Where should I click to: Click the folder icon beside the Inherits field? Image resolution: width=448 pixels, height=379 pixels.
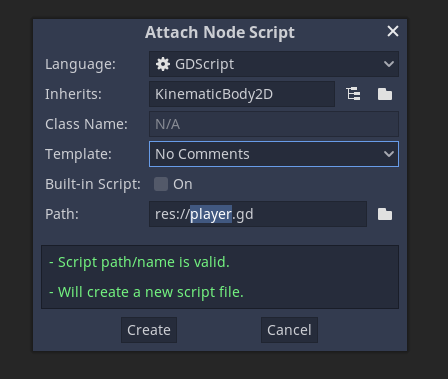(x=385, y=94)
